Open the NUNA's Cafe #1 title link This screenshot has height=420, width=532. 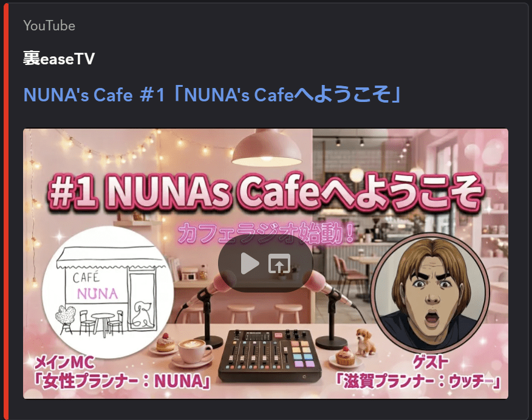click(x=213, y=95)
